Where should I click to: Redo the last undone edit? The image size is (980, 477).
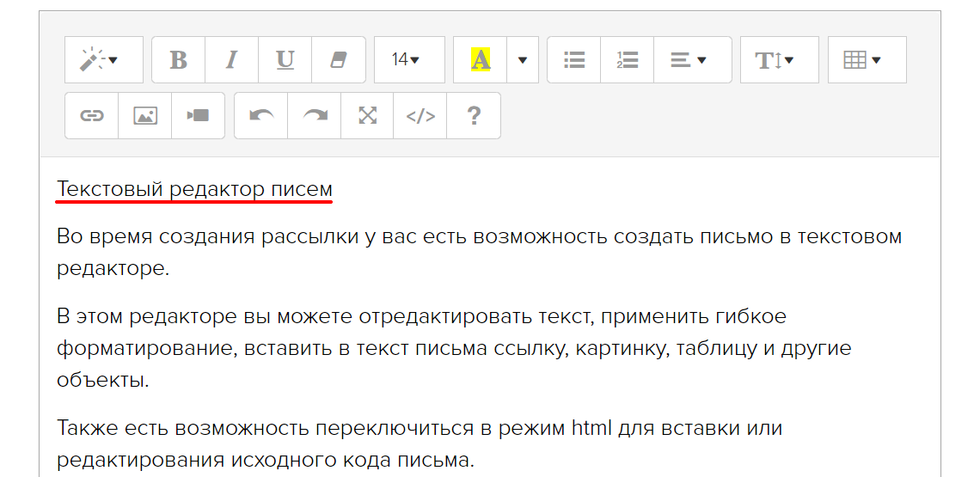314,116
